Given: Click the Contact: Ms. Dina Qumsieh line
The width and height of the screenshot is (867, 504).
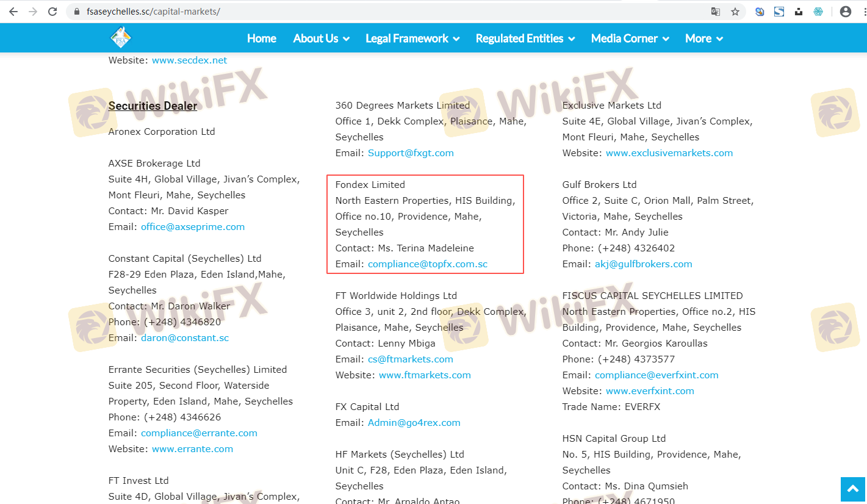Looking at the screenshot, I should coord(625,486).
